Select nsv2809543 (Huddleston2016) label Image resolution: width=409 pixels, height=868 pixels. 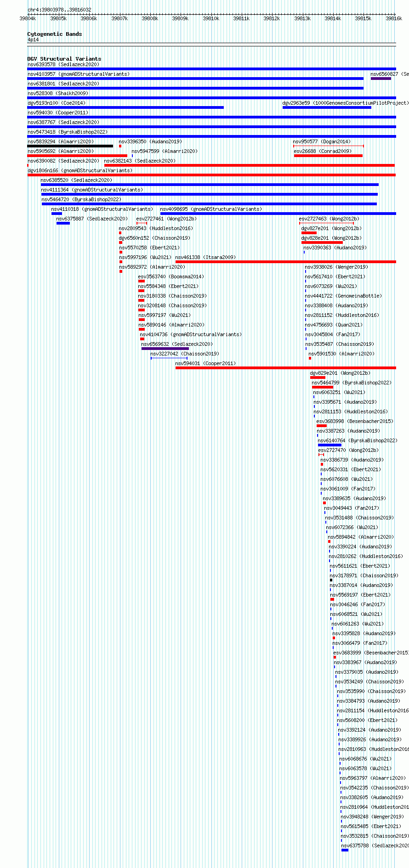(156, 228)
